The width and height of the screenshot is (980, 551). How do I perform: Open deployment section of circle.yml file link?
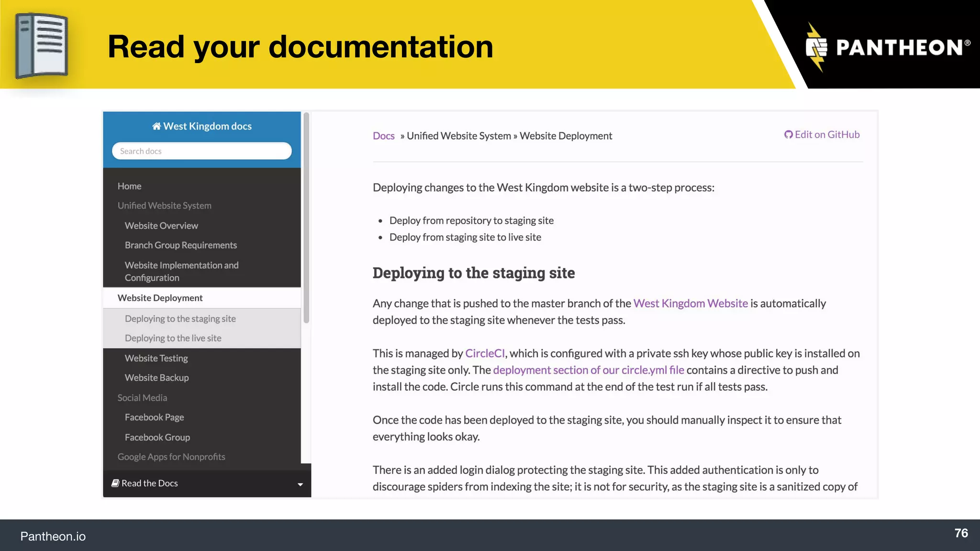point(588,370)
